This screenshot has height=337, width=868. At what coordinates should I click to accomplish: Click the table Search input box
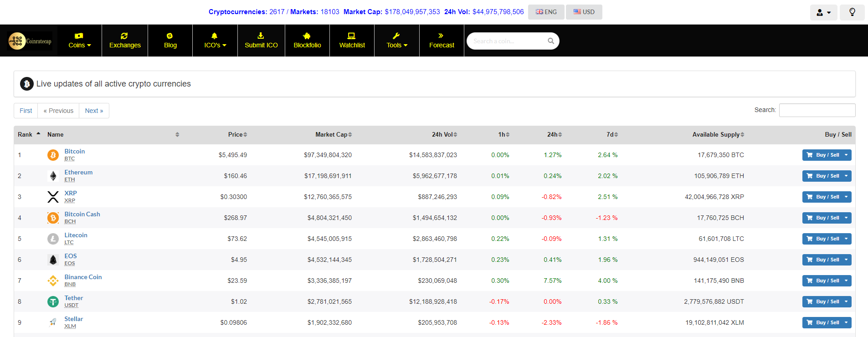click(817, 110)
